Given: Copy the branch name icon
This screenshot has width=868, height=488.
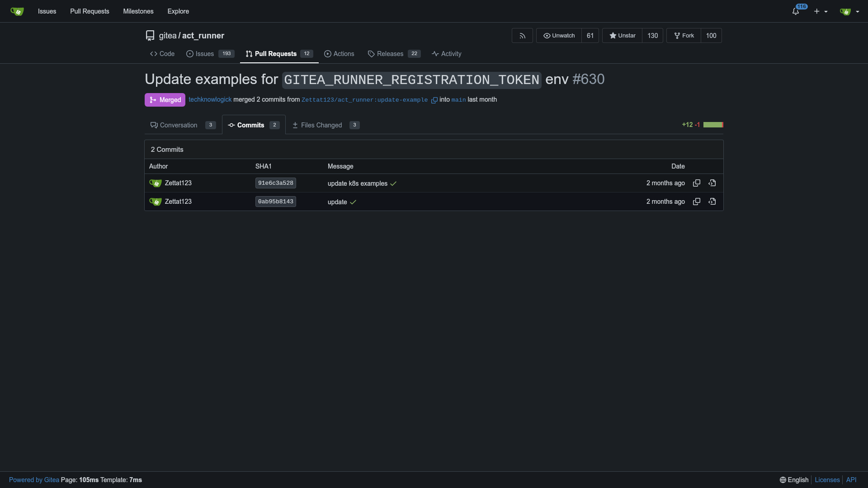Looking at the screenshot, I should pyautogui.click(x=434, y=100).
